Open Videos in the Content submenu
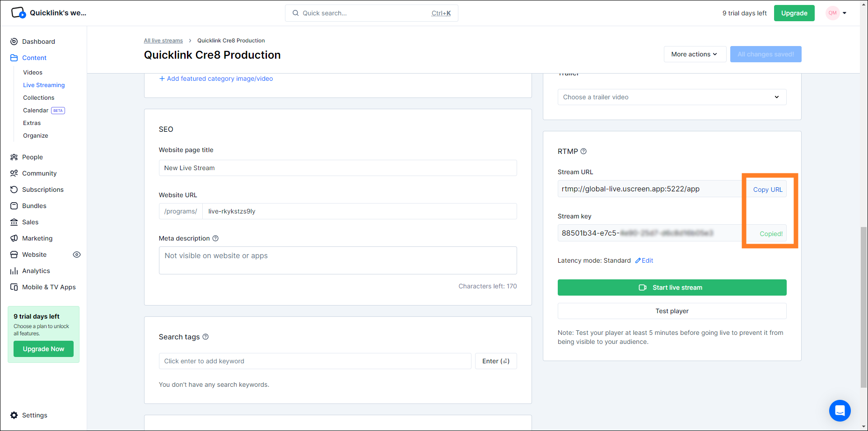 pos(33,72)
